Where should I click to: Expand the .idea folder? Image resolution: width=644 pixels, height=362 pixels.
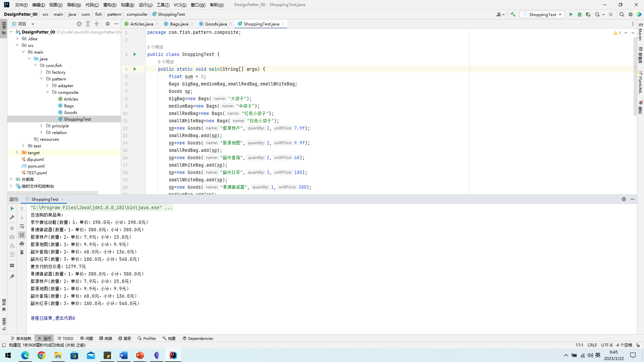(17, 39)
